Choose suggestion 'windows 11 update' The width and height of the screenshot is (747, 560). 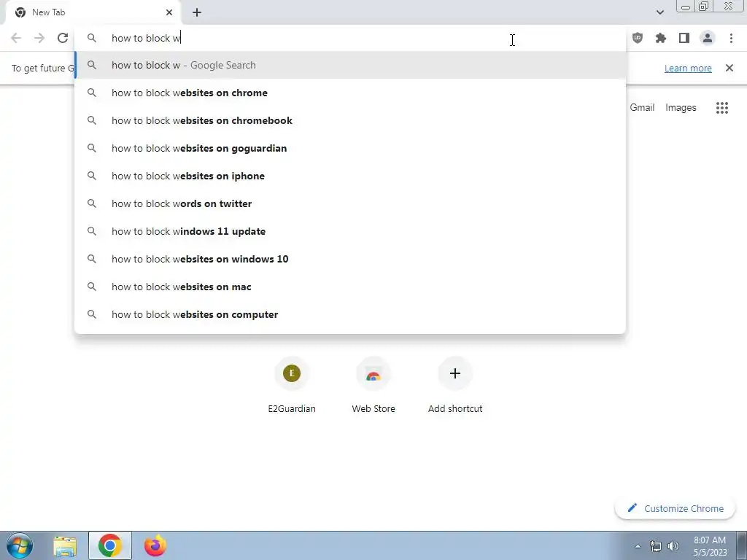pyautogui.click(x=350, y=231)
